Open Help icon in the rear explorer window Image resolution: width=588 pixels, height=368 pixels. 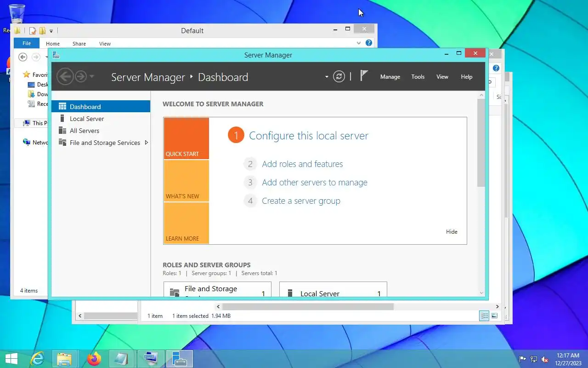tap(496, 68)
